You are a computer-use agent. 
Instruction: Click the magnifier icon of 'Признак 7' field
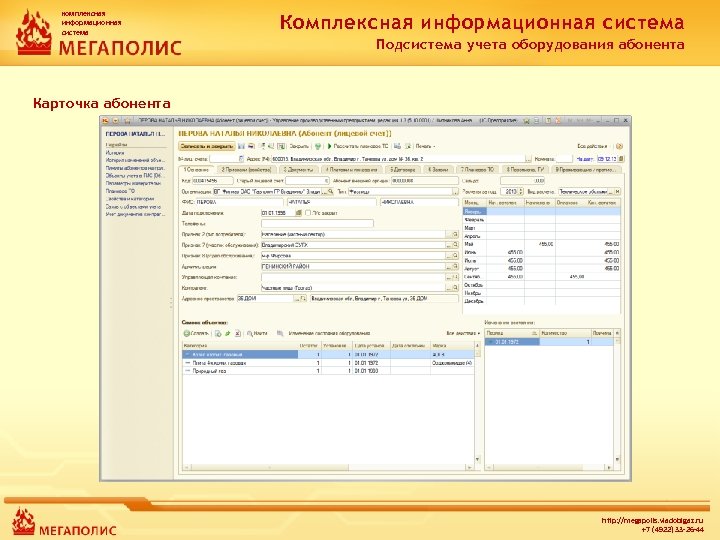click(455, 245)
